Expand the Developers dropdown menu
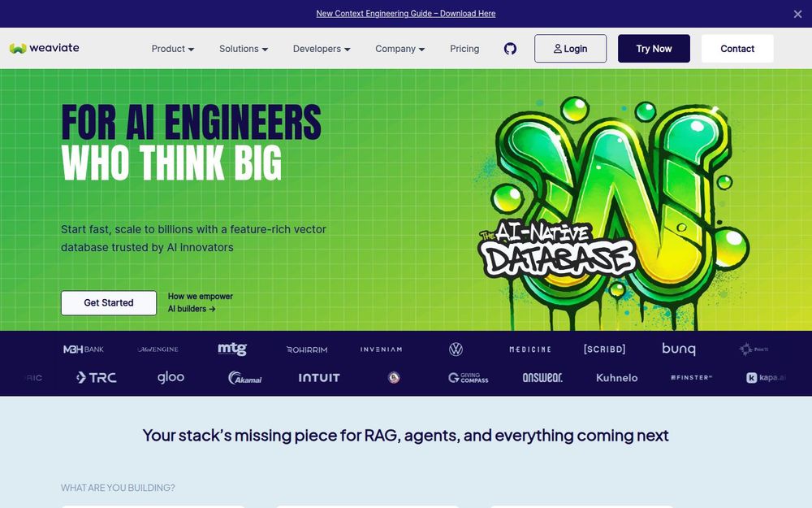Image resolution: width=812 pixels, height=508 pixels. 322,49
